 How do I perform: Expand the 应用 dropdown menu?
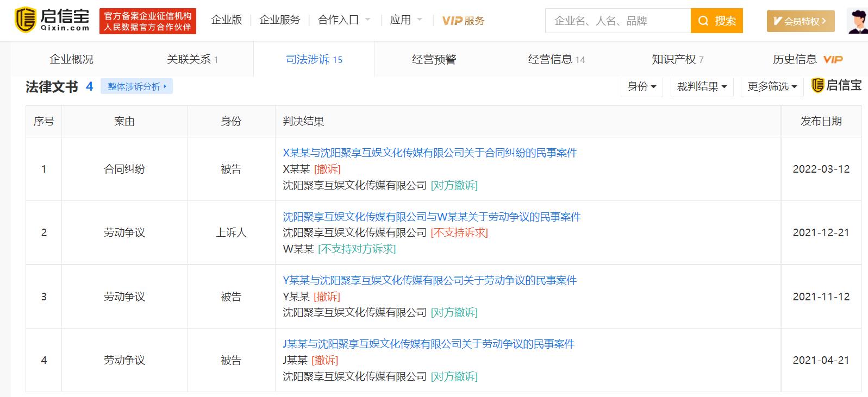pos(405,20)
